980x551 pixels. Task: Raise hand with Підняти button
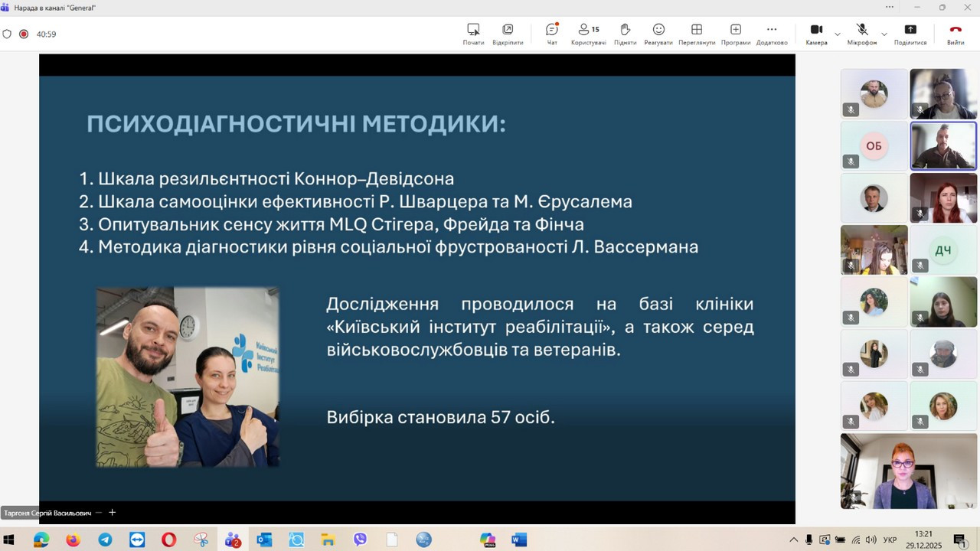pos(625,33)
